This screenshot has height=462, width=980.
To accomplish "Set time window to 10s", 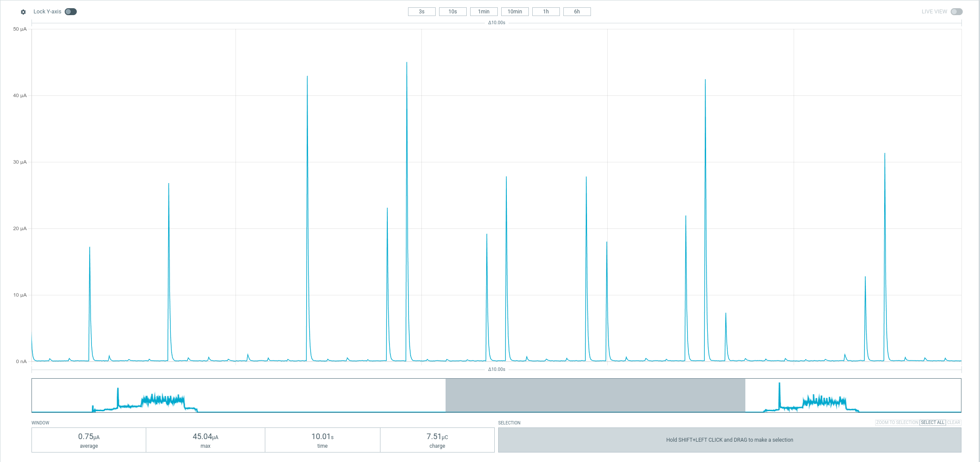I will [x=452, y=12].
